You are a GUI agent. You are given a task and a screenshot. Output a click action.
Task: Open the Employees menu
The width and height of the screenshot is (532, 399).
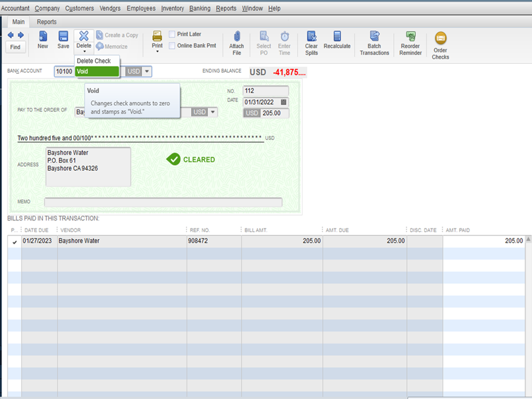(141, 8)
